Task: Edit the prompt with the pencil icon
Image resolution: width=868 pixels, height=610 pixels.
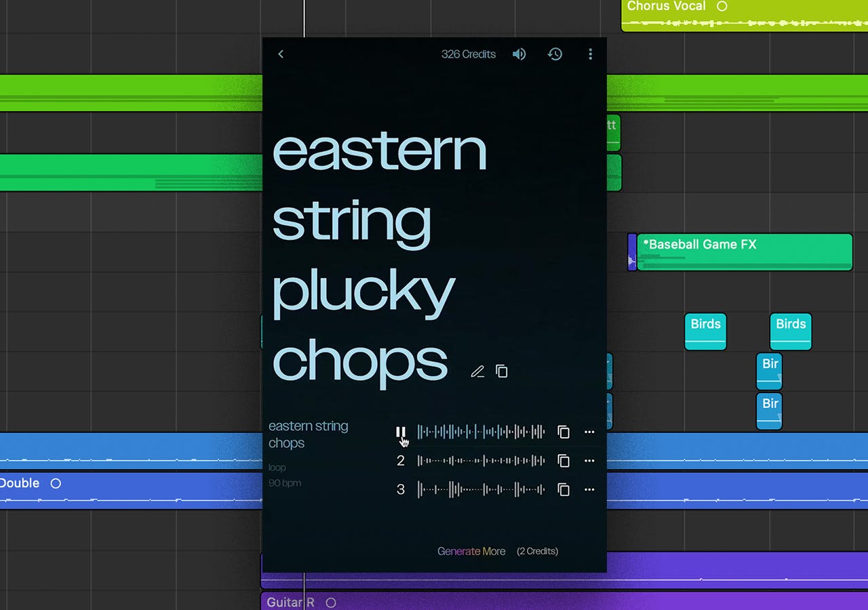Action: [x=477, y=371]
